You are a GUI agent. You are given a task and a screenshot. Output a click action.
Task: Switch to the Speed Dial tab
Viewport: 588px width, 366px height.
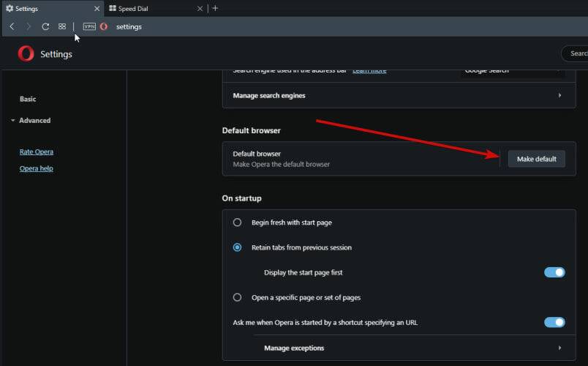coord(156,9)
